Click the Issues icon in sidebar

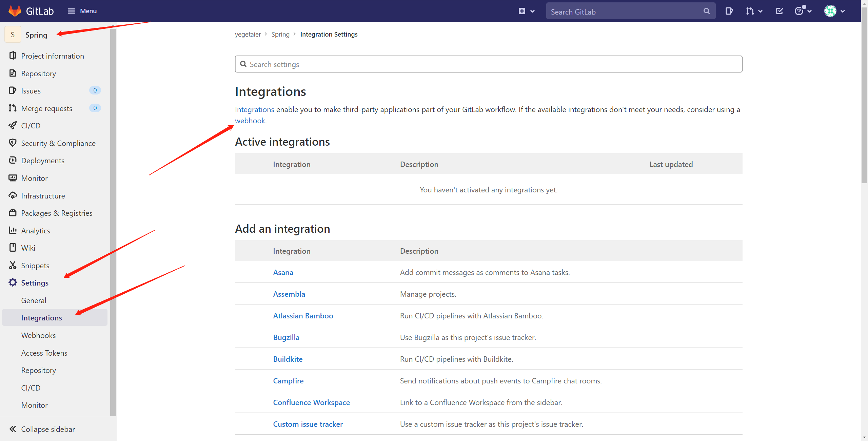(13, 90)
